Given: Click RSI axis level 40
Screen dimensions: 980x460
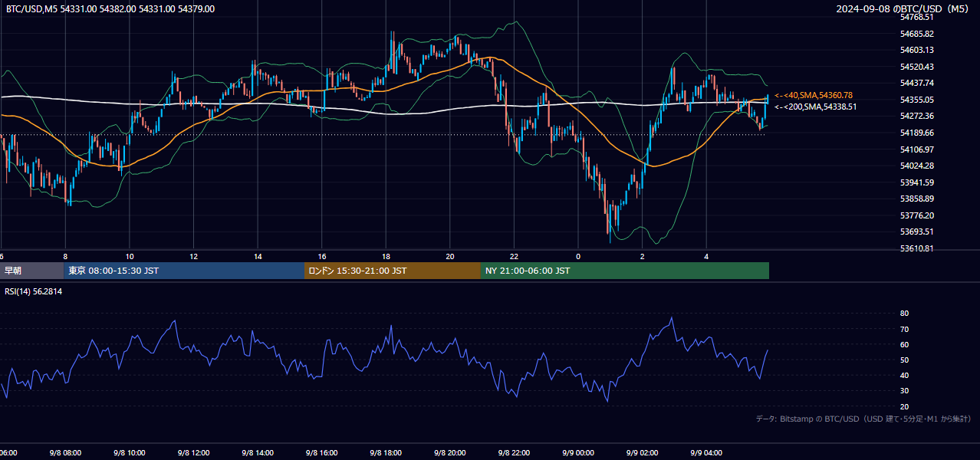Looking at the screenshot, I should click(x=905, y=375).
